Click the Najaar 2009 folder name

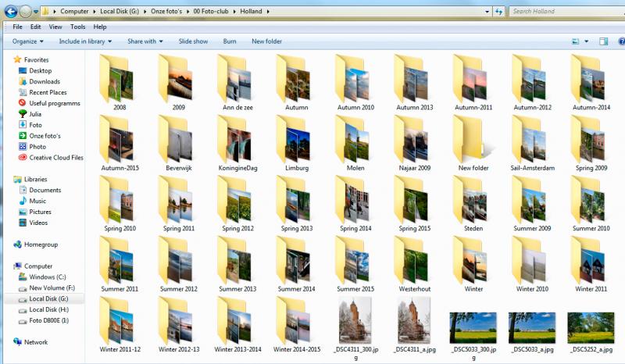[x=415, y=168]
